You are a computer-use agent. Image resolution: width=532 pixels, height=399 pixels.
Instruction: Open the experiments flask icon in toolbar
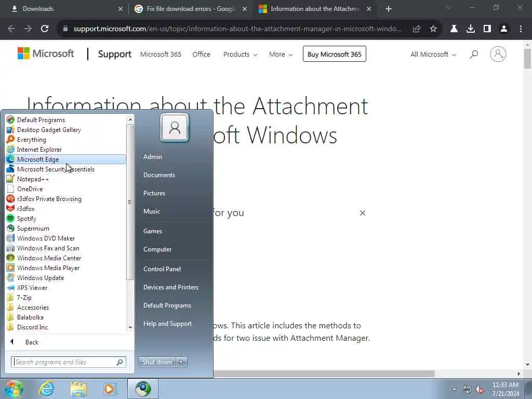[454, 29]
